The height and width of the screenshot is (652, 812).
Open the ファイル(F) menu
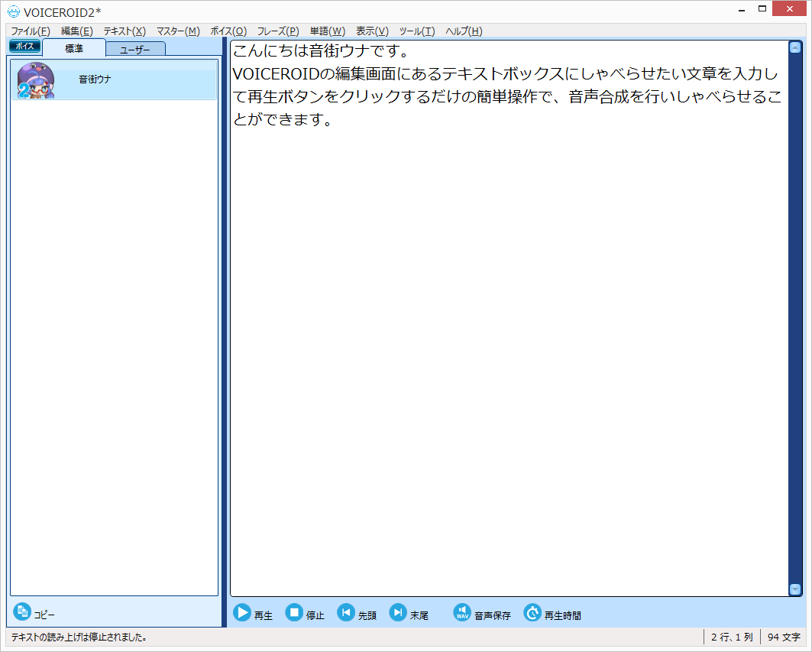point(31,31)
